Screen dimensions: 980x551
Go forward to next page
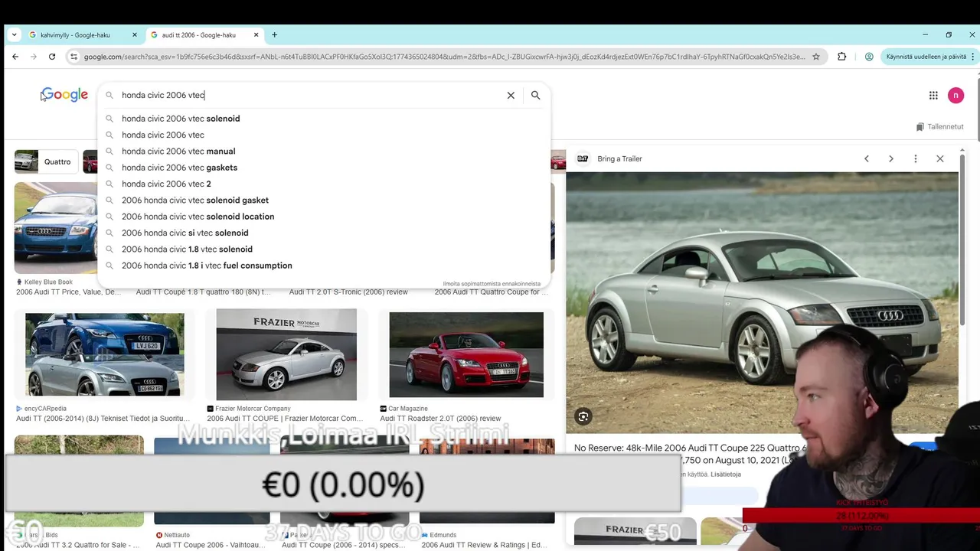tap(34, 57)
